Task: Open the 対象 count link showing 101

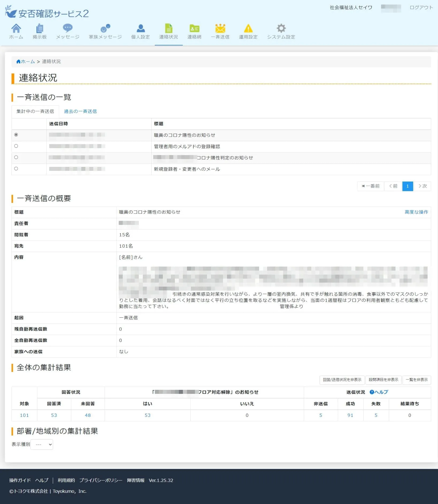Action: click(24, 415)
